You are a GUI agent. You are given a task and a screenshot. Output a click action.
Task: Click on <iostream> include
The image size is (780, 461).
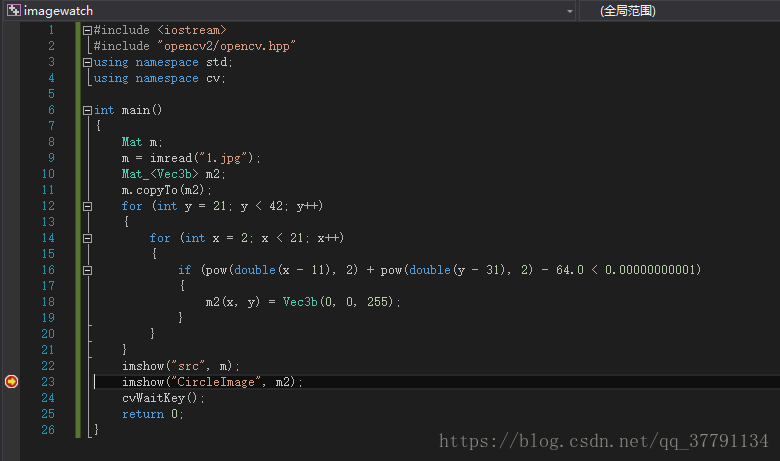click(x=192, y=30)
